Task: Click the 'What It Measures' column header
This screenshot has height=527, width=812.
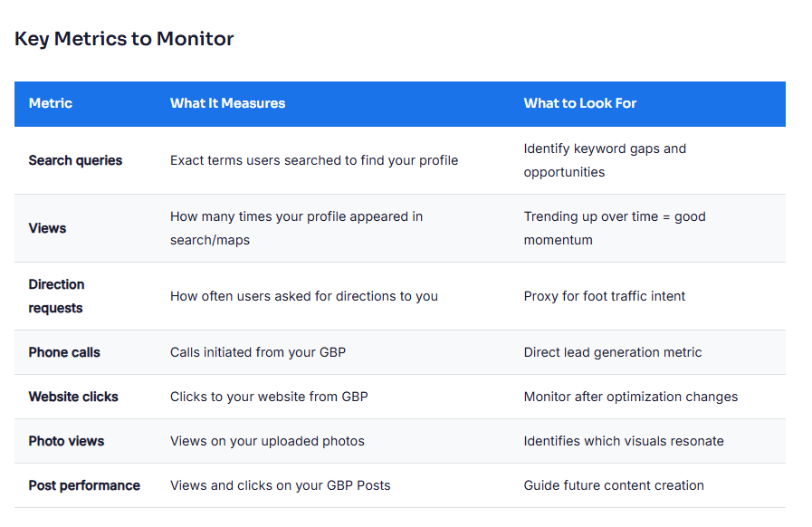Action: pyautogui.click(x=227, y=103)
